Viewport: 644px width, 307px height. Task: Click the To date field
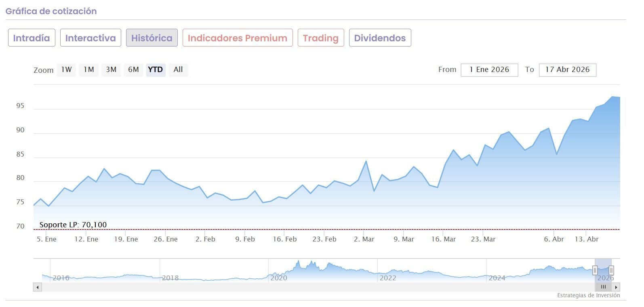pos(567,70)
